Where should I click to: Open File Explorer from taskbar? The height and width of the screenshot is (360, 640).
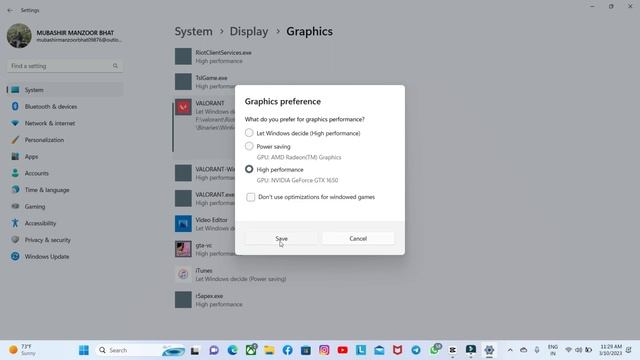269,350
